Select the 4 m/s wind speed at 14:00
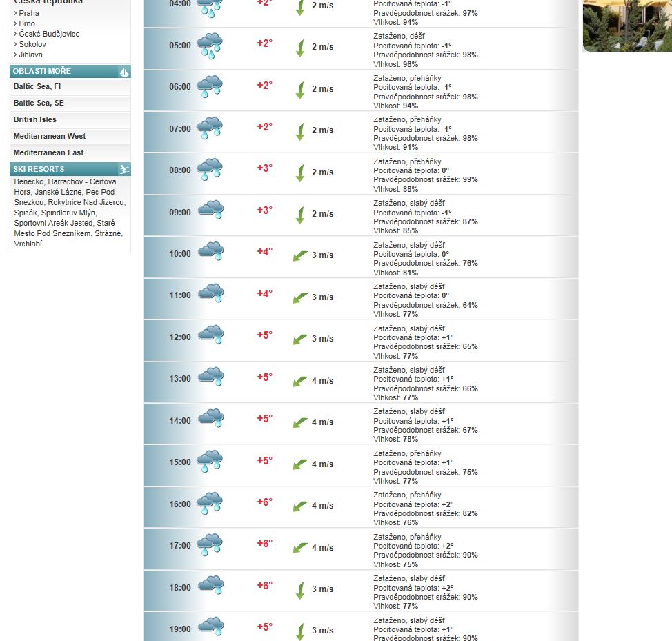Viewport: 672px width, 641px height. (x=323, y=422)
